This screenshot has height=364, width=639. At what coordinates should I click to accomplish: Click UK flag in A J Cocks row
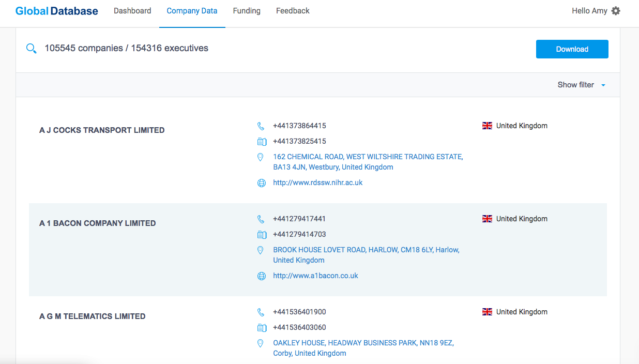[487, 126]
